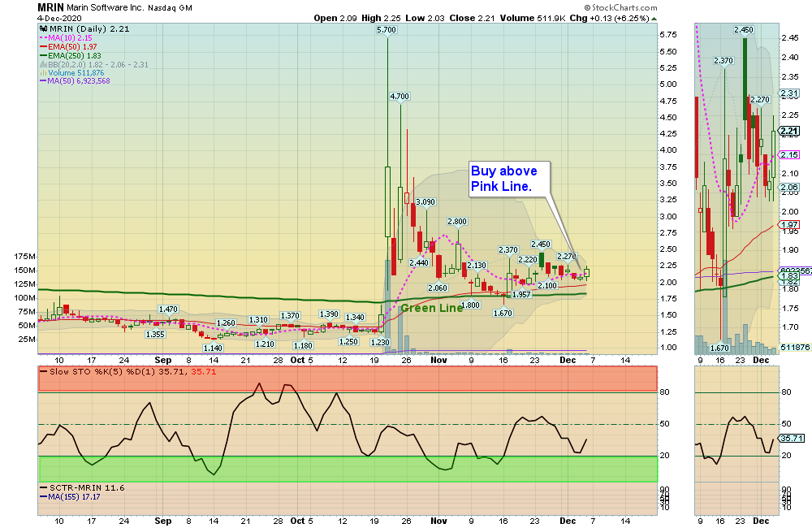Viewport: 812px width, 528px height.
Task: Click the 2.130 price label
Action: click(x=477, y=266)
